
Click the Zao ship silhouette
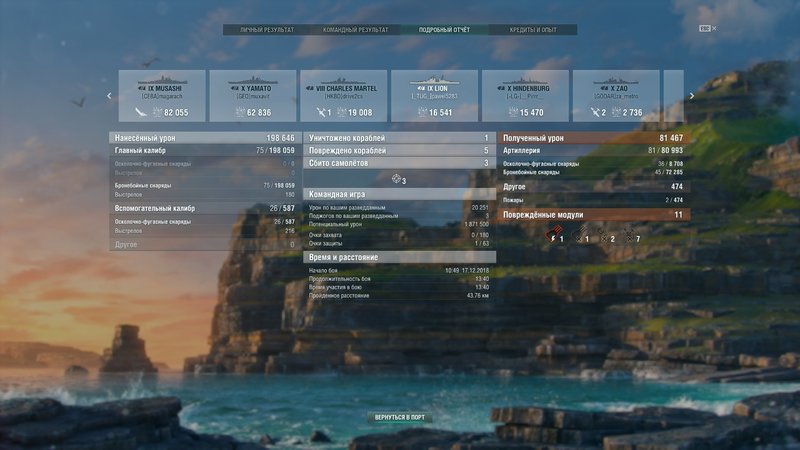click(x=616, y=80)
